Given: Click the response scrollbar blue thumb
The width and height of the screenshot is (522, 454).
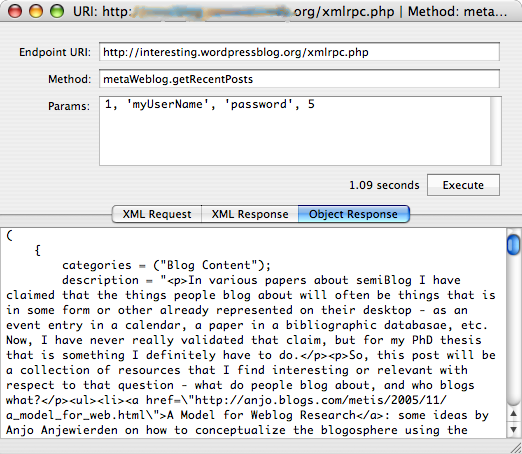Looking at the screenshot, I should 513,245.
